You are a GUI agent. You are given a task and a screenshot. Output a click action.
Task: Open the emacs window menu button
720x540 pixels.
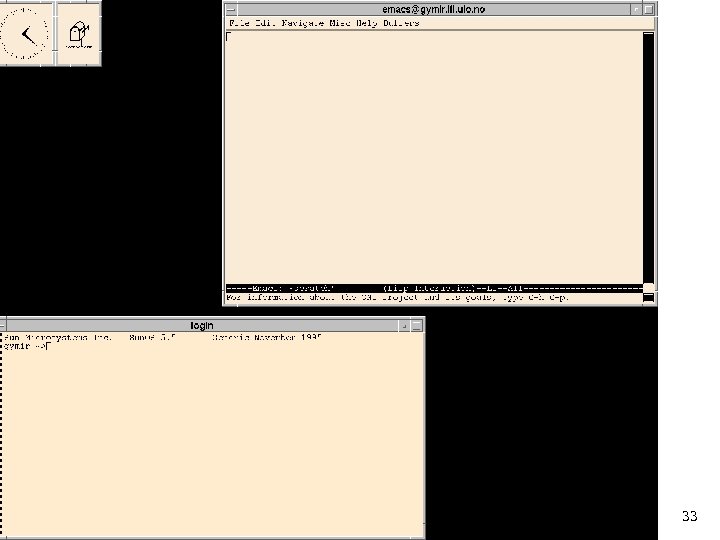[x=231, y=9]
